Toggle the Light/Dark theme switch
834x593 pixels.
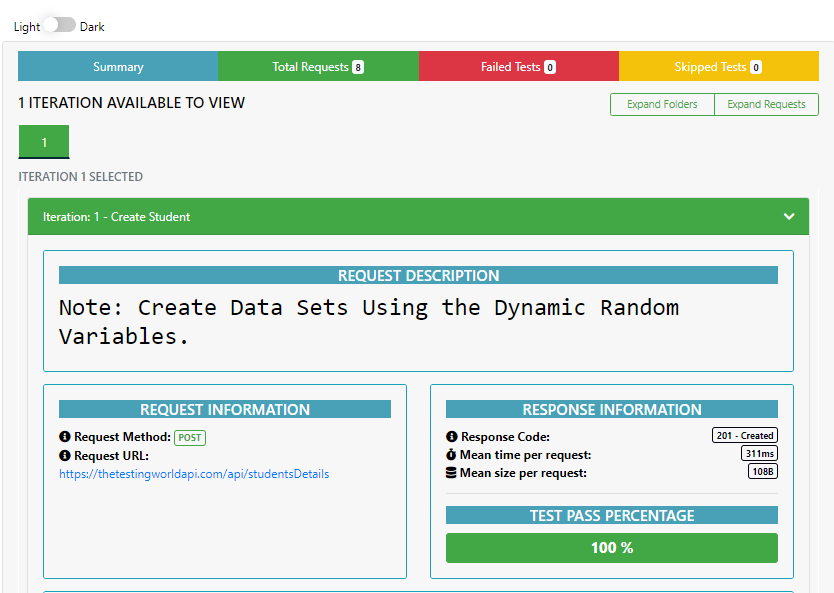click(x=60, y=24)
